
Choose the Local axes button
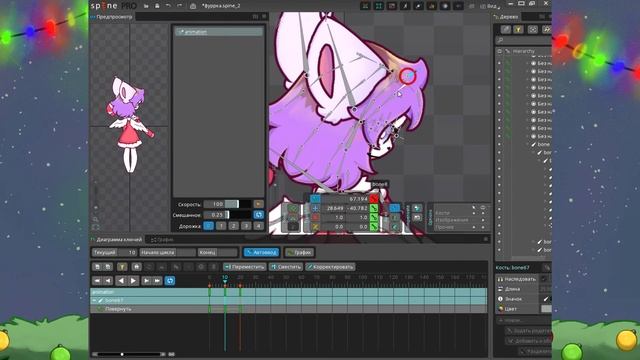coord(395,208)
